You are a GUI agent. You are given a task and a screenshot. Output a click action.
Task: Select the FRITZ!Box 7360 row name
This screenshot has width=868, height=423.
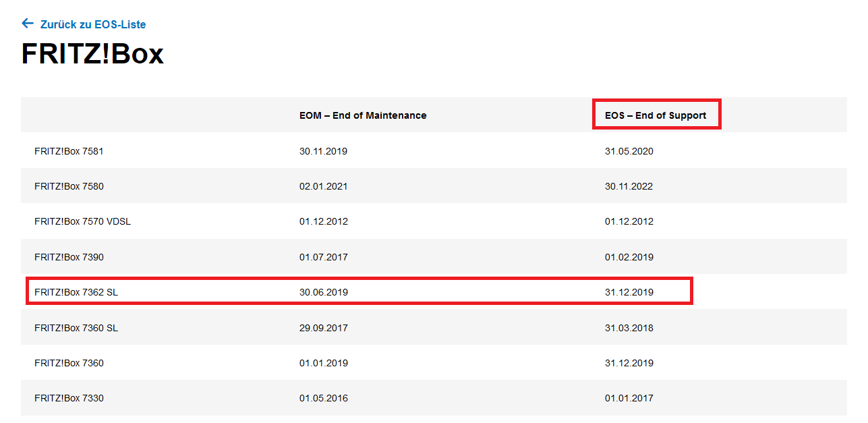pos(69,363)
